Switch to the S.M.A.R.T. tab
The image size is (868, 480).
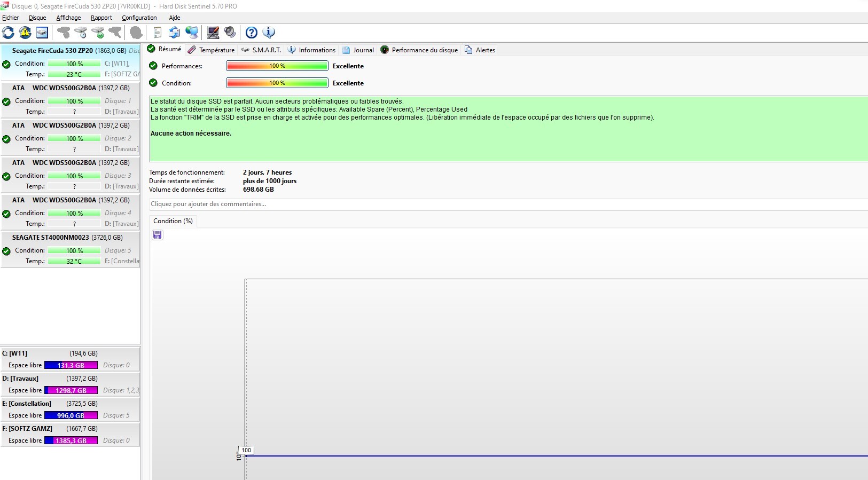pyautogui.click(x=261, y=50)
